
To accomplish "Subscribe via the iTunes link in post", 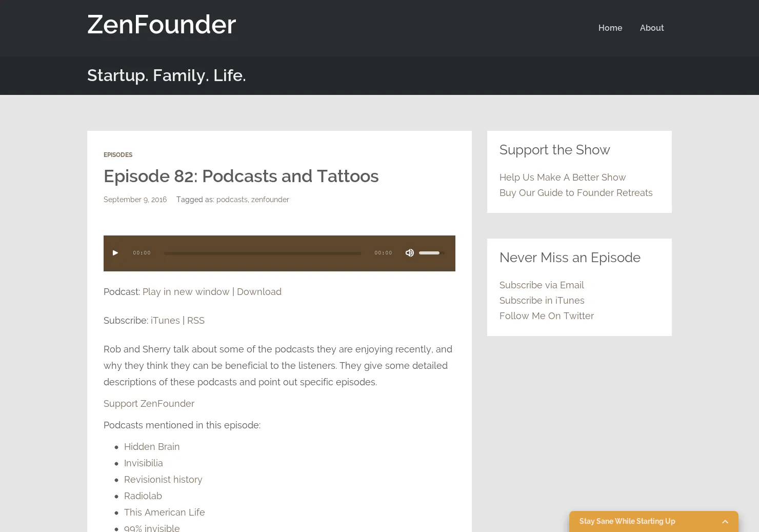I will 165,321.
